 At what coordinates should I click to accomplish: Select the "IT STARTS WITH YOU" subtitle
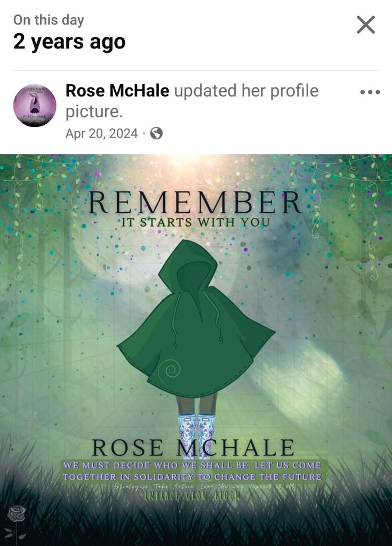196,222
